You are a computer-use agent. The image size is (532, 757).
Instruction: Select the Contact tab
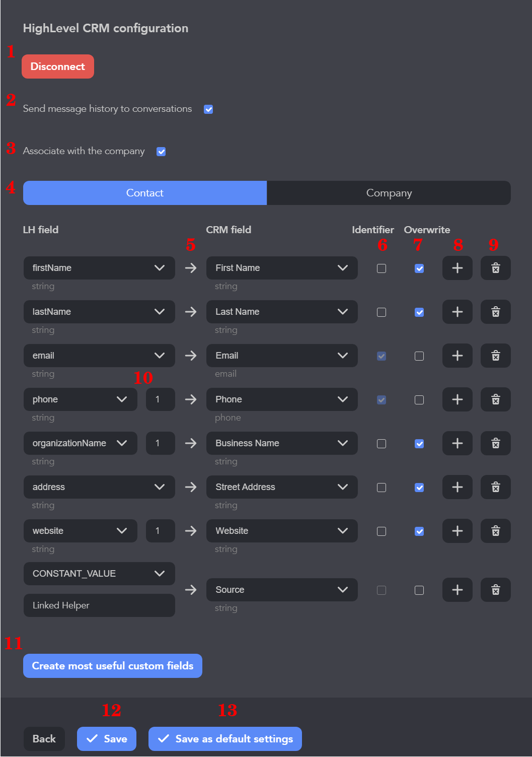pos(145,193)
